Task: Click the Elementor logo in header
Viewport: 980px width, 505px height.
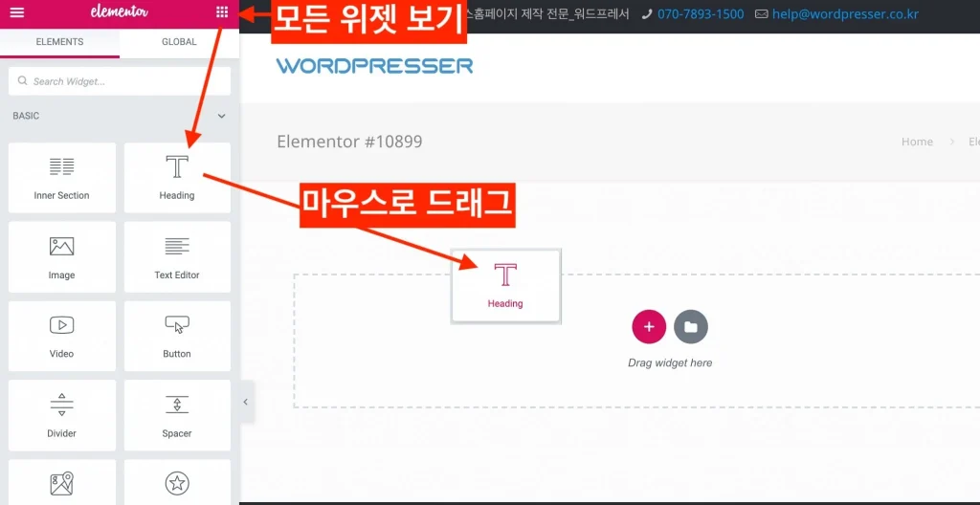Action: click(120, 11)
